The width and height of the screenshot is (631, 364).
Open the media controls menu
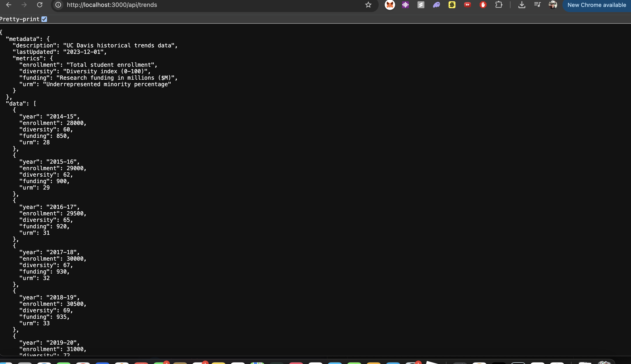pyautogui.click(x=537, y=5)
